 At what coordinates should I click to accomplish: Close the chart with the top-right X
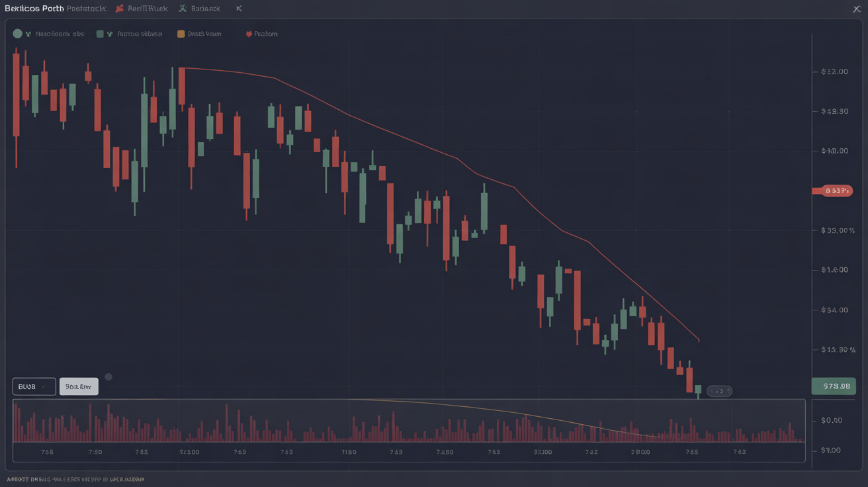point(857,9)
